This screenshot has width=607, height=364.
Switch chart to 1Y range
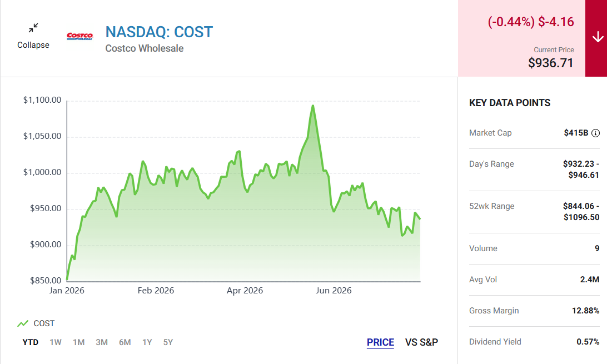(147, 342)
